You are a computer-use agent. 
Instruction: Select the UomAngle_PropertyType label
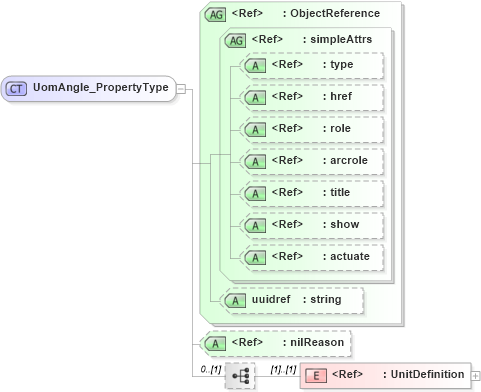[x=101, y=87]
